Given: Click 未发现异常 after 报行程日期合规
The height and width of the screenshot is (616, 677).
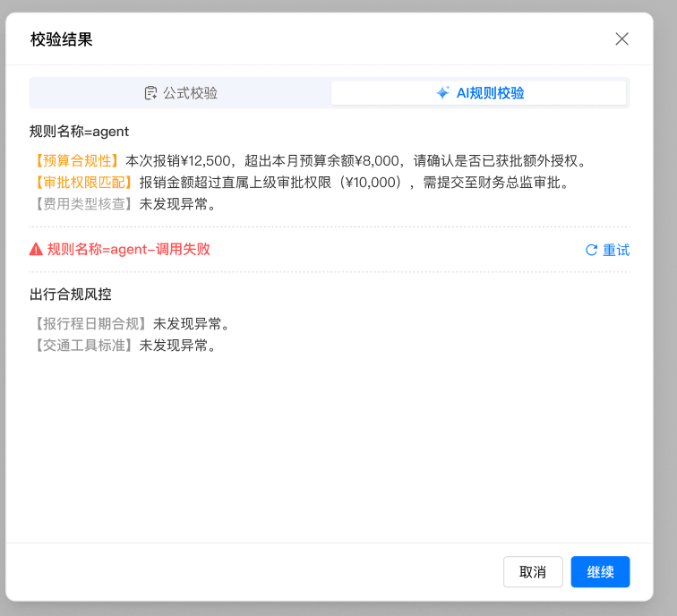Looking at the screenshot, I should coord(192,323).
